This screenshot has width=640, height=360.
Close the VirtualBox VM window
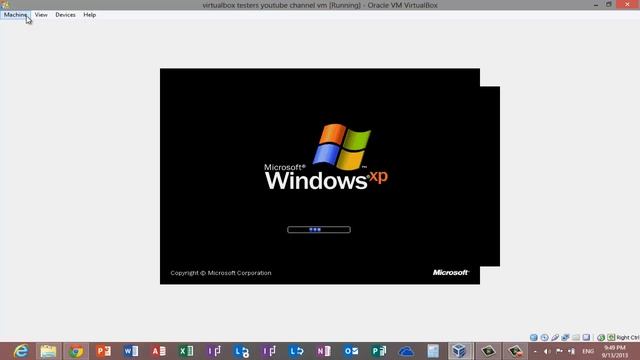(x=628, y=4)
